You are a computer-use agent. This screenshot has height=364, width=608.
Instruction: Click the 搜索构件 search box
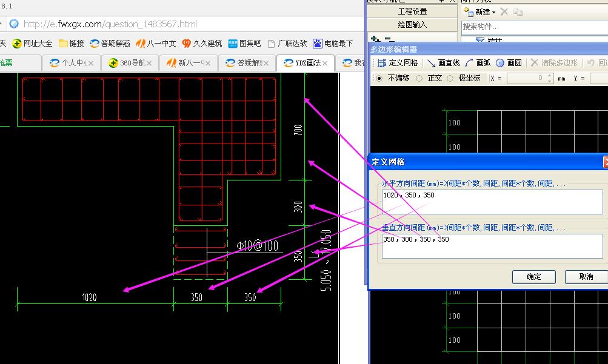[x=534, y=27]
